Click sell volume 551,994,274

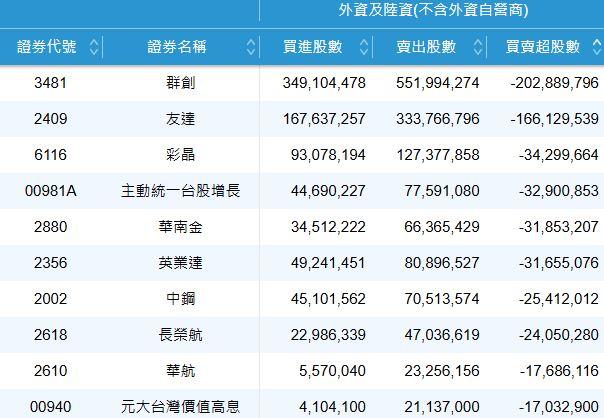pos(438,83)
